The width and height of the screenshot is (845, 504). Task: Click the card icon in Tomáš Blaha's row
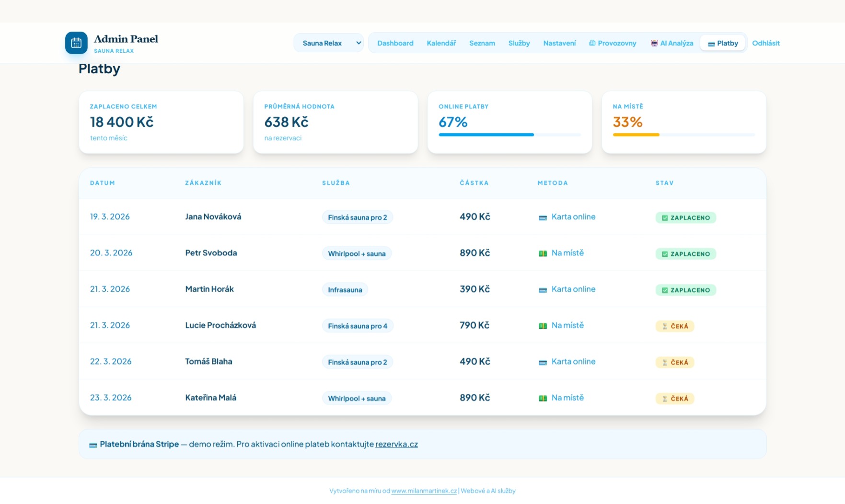click(x=543, y=362)
